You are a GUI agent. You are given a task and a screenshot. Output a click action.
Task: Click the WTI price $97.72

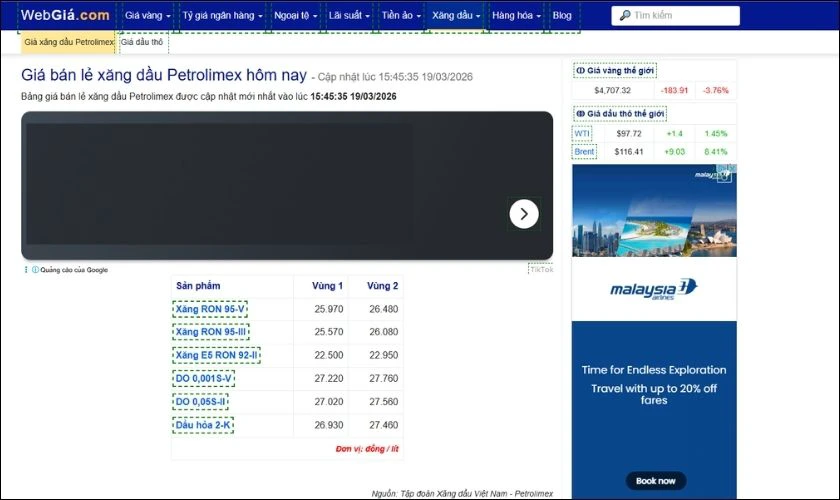tap(628, 133)
